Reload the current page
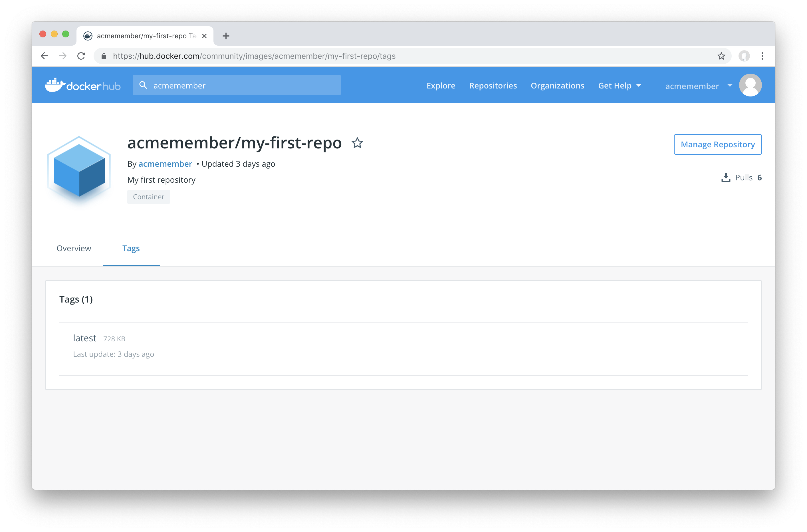807x532 pixels. point(81,56)
